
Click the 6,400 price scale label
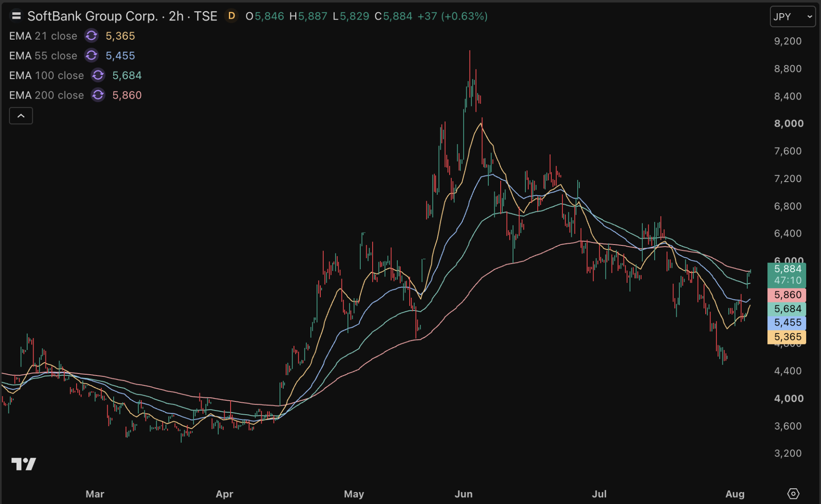coord(788,233)
